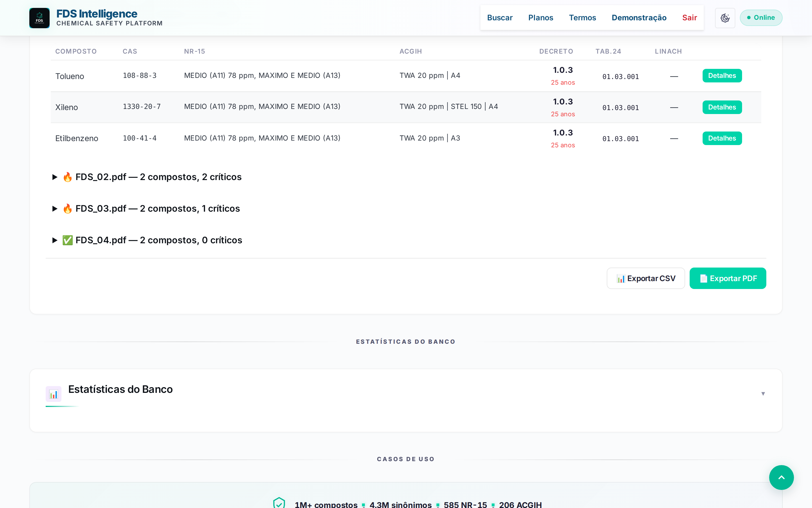Click the FDS Intelligence title link
Image resolution: width=812 pixels, height=508 pixels.
pos(97,14)
